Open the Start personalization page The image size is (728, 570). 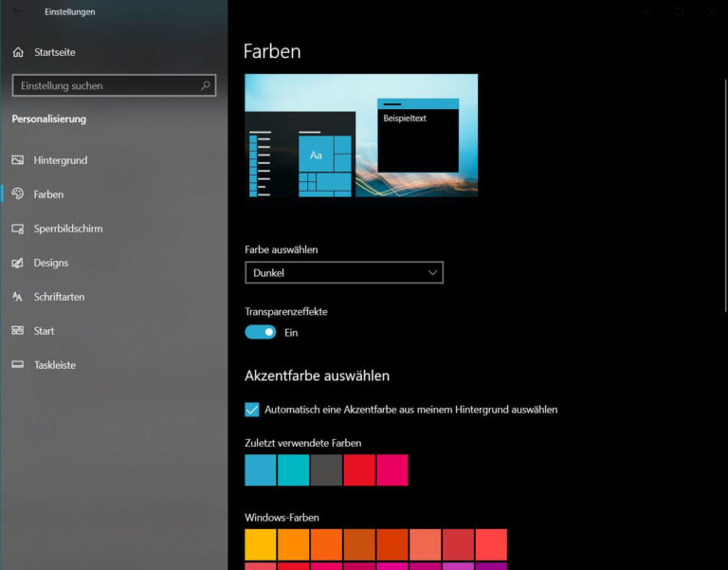tap(114, 331)
